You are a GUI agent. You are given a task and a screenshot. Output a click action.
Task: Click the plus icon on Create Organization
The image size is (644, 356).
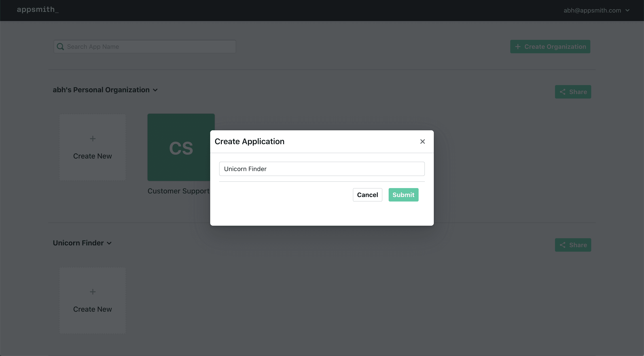(518, 47)
